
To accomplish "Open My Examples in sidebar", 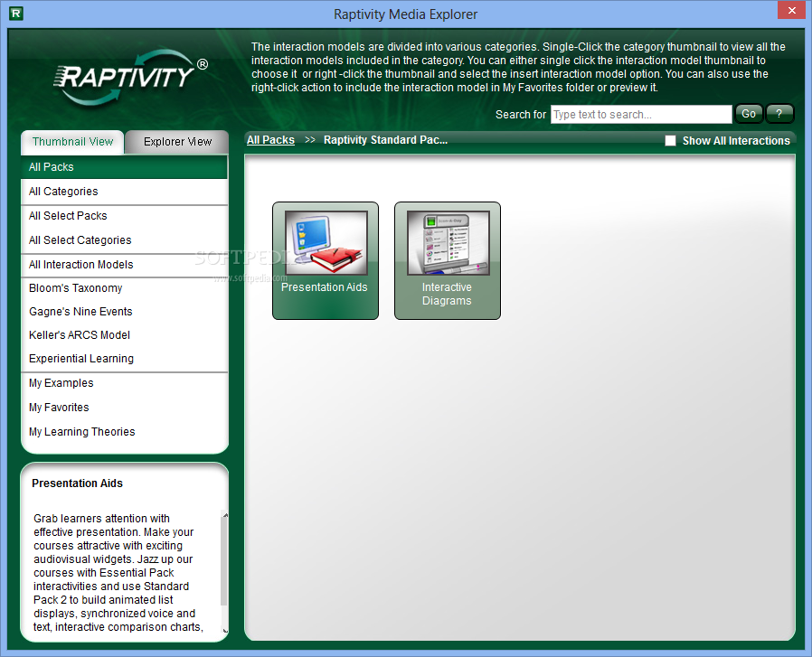I will pyautogui.click(x=124, y=383).
